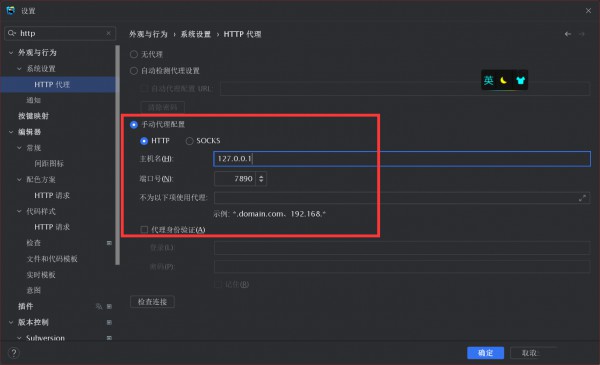The height and width of the screenshot is (365, 600).
Task: Click port number spinner arrows
Action: pos(261,179)
